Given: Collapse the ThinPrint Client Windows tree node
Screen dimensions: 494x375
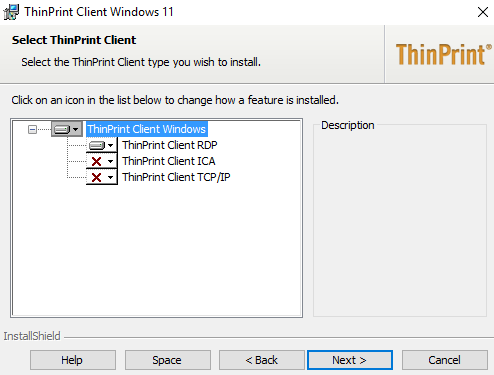Looking at the screenshot, I should 32,129.
